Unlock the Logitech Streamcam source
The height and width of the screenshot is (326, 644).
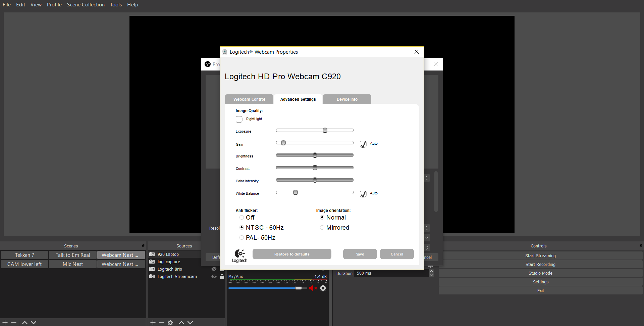[222, 276]
